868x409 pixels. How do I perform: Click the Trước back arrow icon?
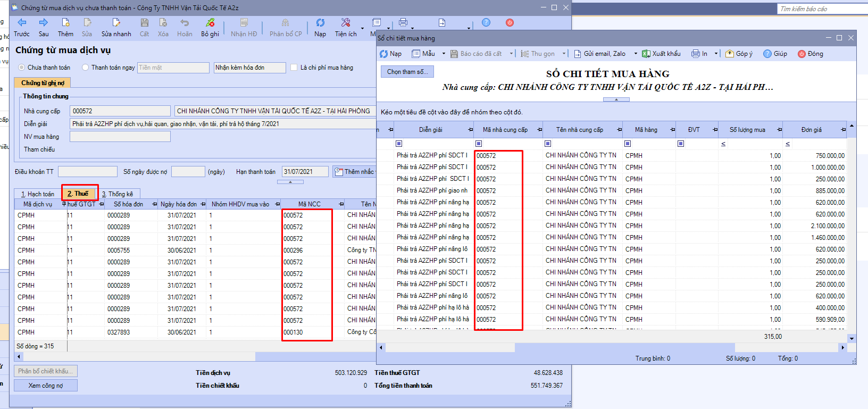(22, 22)
